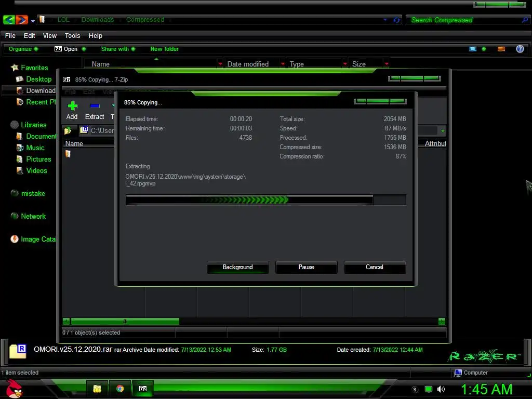The width and height of the screenshot is (532, 399).
Task: Click OMORI.v25.12.2020.rar icon in details pane
Action: (18, 351)
